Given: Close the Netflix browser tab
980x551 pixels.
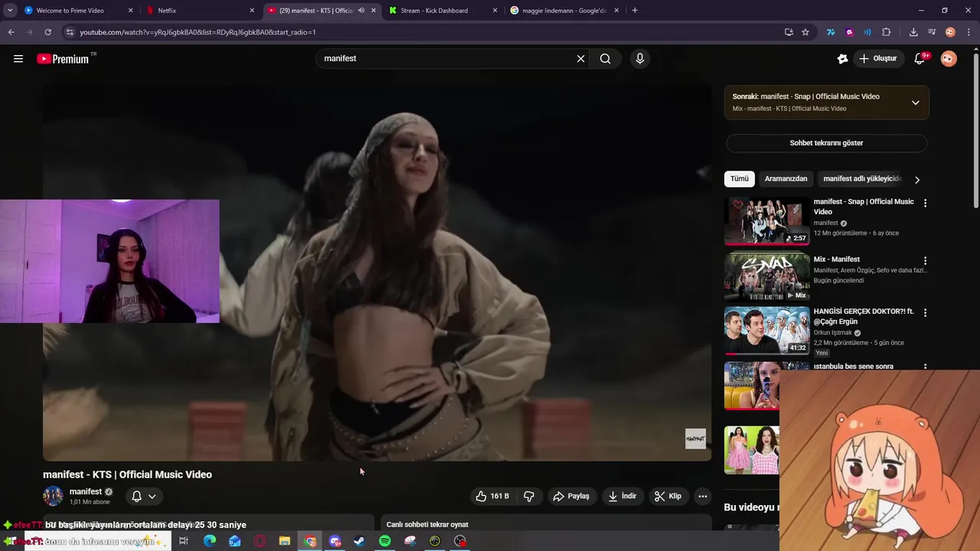Looking at the screenshot, I should pyautogui.click(x=252, y=11).
